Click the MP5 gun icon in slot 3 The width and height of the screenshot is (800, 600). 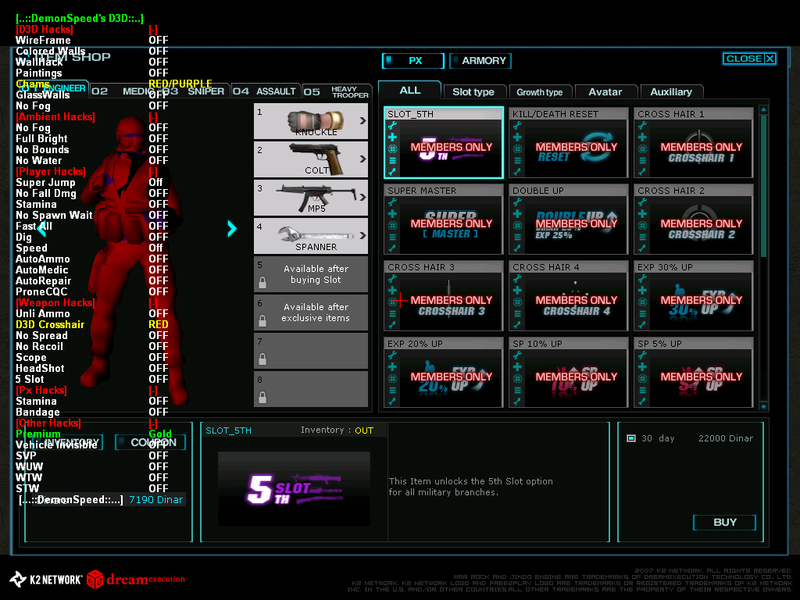pyautogui.click(x=316, y=197)
